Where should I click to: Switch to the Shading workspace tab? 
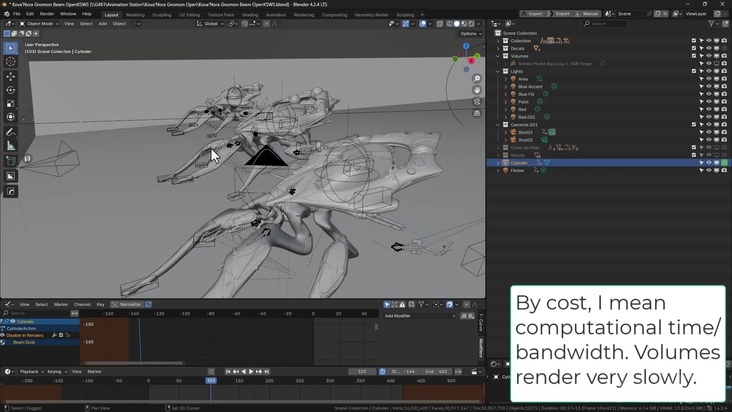250,14
